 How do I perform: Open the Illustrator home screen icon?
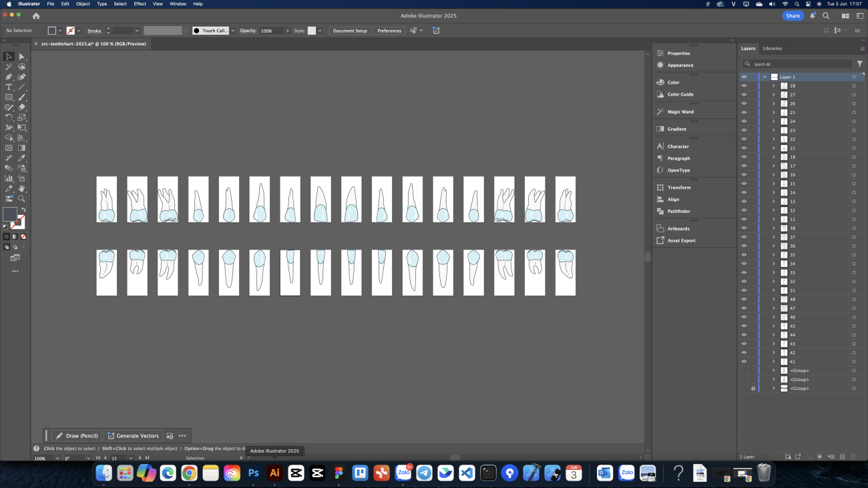click(36, 16)
